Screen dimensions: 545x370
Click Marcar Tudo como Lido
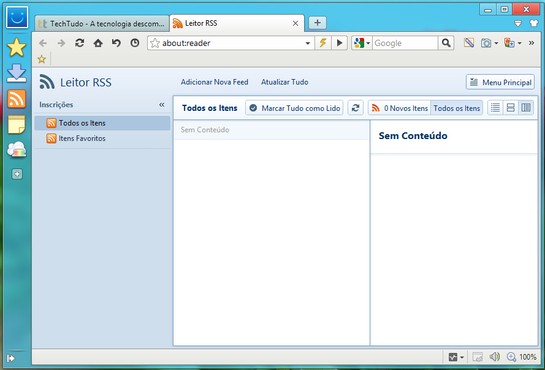[x=294, y=108]
